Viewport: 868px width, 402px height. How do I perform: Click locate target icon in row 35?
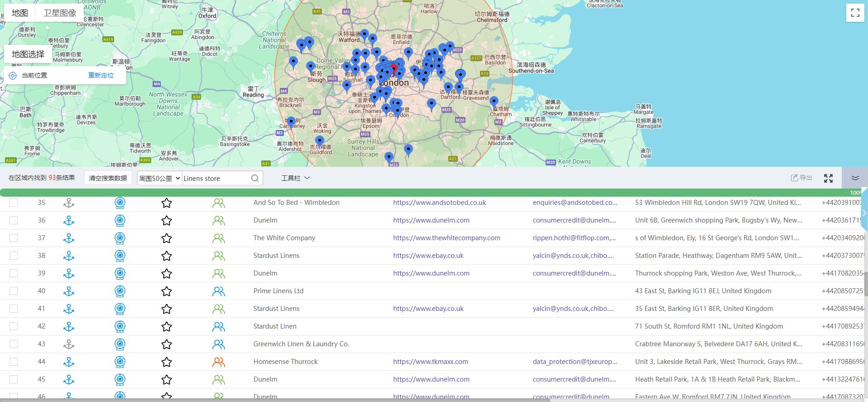click(120, 203)
